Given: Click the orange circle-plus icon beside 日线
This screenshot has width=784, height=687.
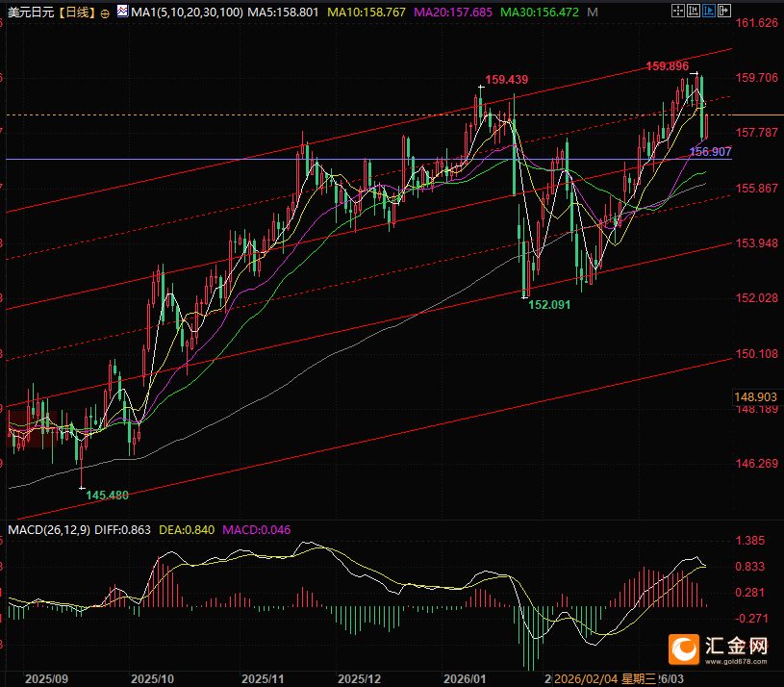Looking at the screenshot, I should 105,13.
